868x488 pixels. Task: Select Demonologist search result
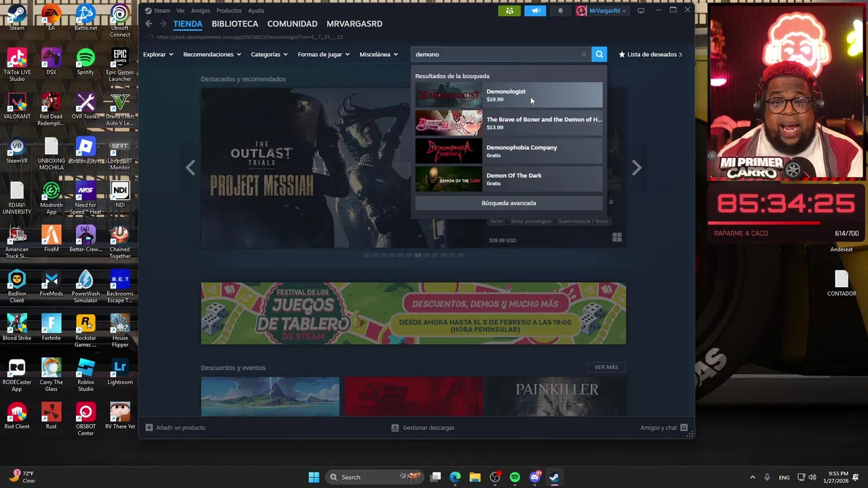pyautogui.click(x=509, y=96)
